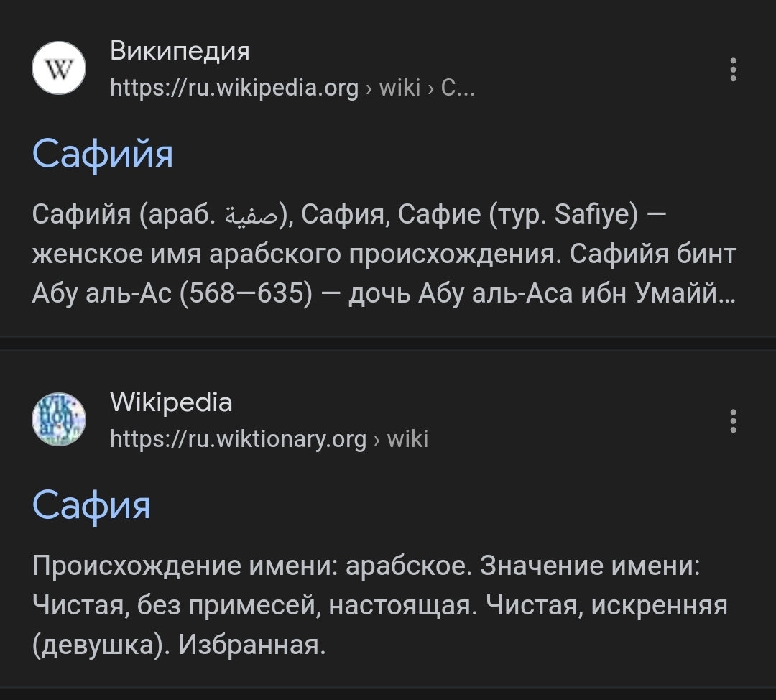
Task: Click the ru.wiktionary.org URL
Action: [238, 438]
